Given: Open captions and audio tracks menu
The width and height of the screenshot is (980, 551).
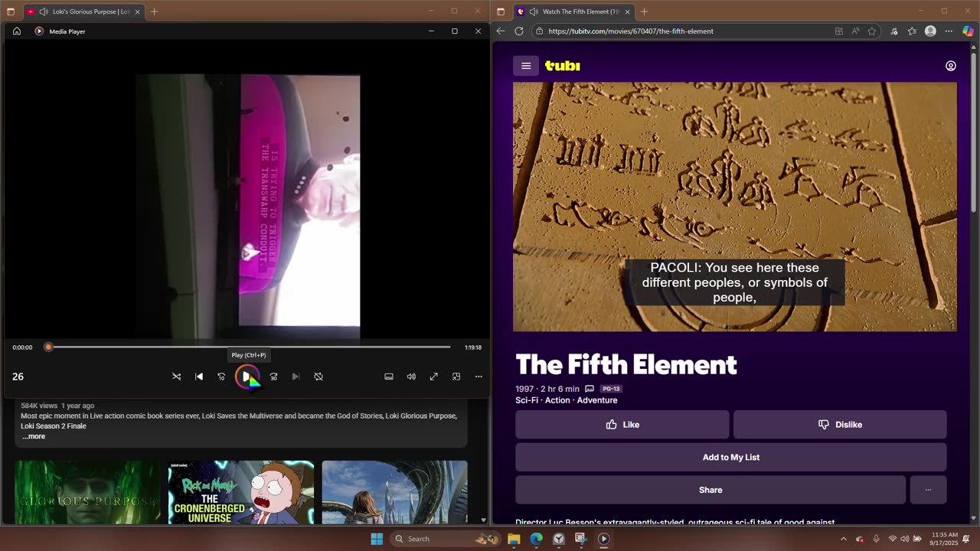Looking at the screenshot, I should (389, 377).
